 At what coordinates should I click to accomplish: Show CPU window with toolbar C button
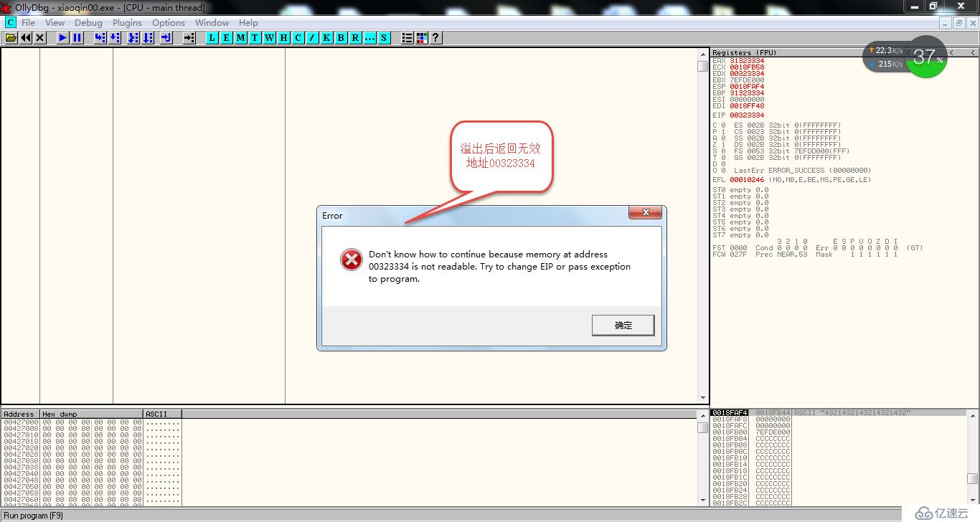(x=298, y=38)
